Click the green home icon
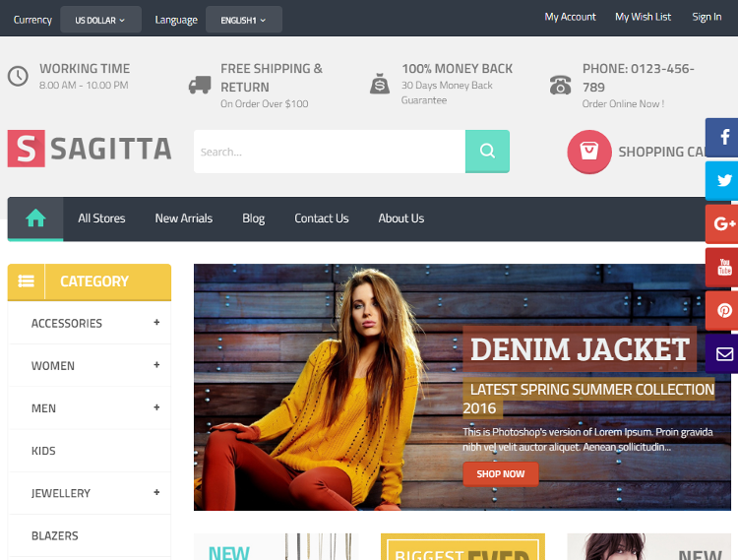The width and height of the screenshot is (738, 560). click(35, 218)
